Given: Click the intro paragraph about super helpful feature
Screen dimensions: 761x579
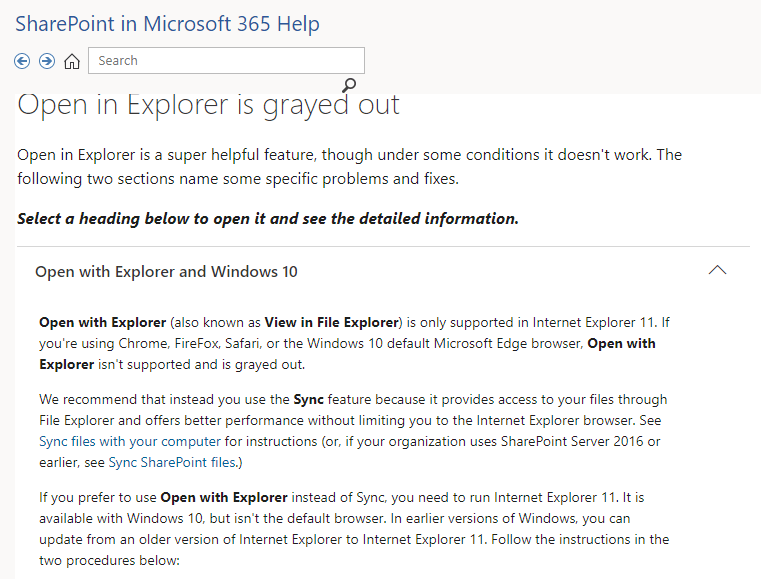Looking at the screenshot, I should pyautogui.click(x=349, y=166).
